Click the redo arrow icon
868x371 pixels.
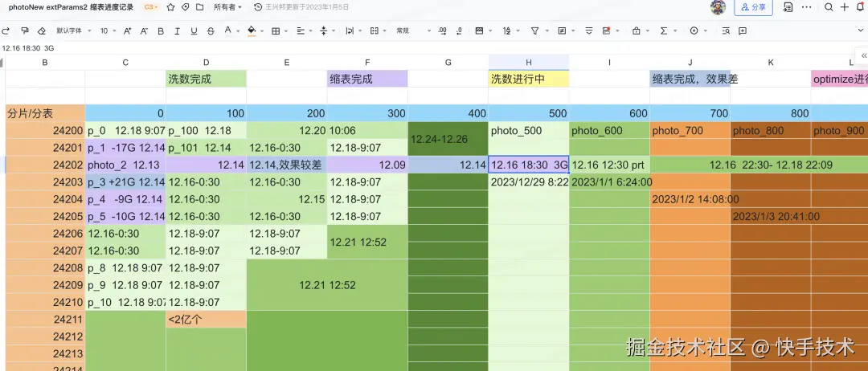pos(6,31)
